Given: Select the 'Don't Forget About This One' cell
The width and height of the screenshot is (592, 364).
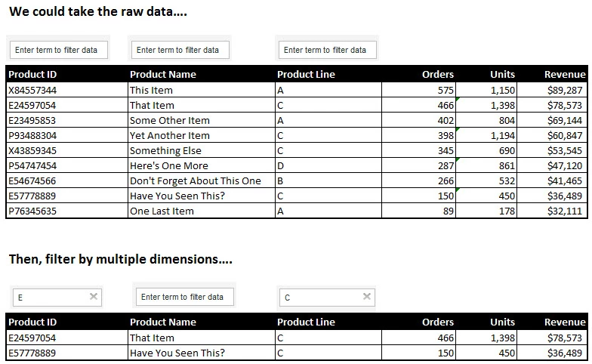Looking at the screenshot, I should pos(202,181).
